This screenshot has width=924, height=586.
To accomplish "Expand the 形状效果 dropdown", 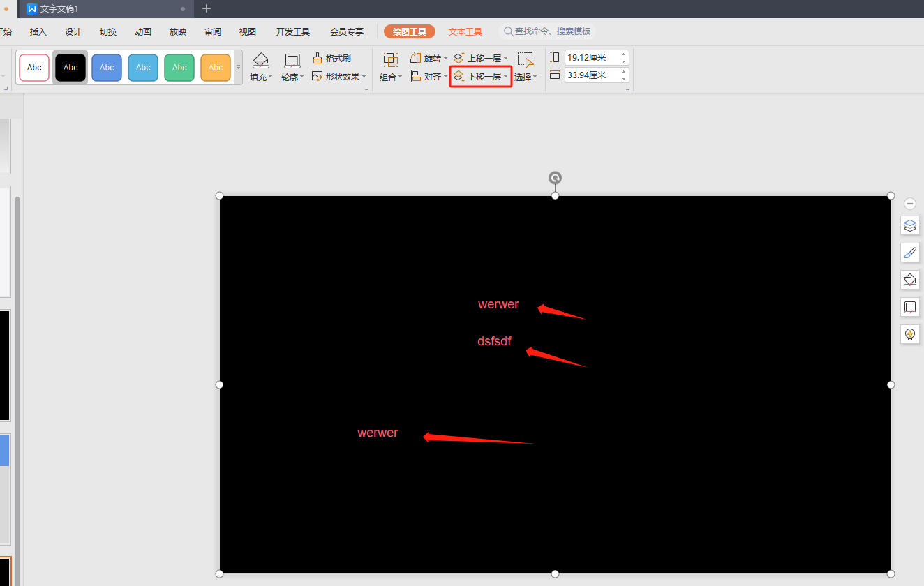I will click(364, 77).
